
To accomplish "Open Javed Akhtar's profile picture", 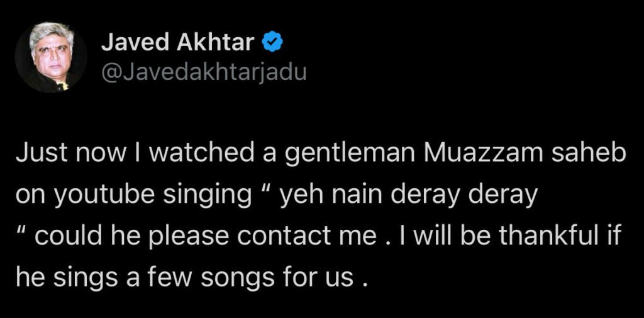I will (x=51, y=57).
